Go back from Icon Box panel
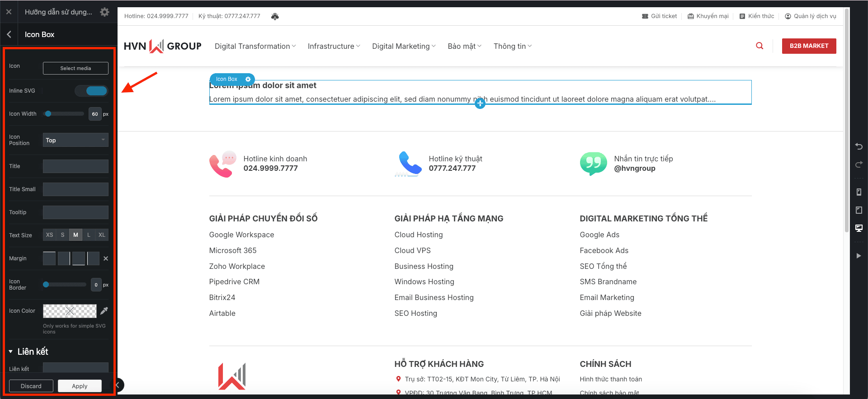This screenshot has width=868, height=399. tap(9, 34)
